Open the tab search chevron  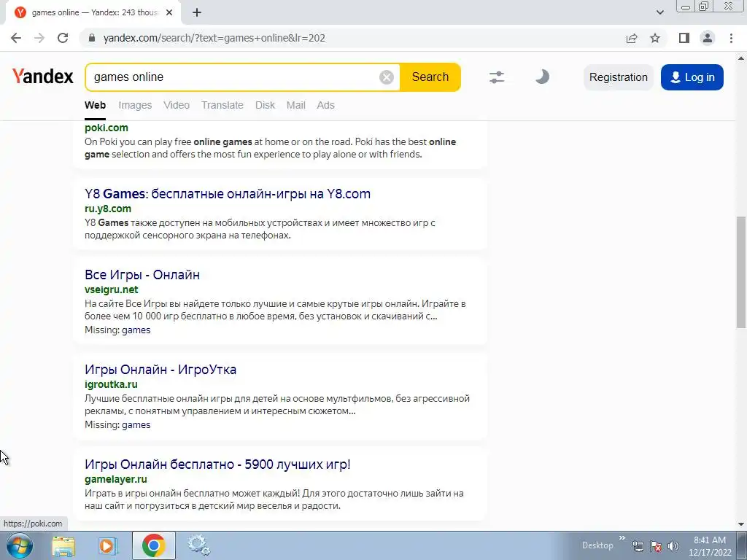click(659, 12)
